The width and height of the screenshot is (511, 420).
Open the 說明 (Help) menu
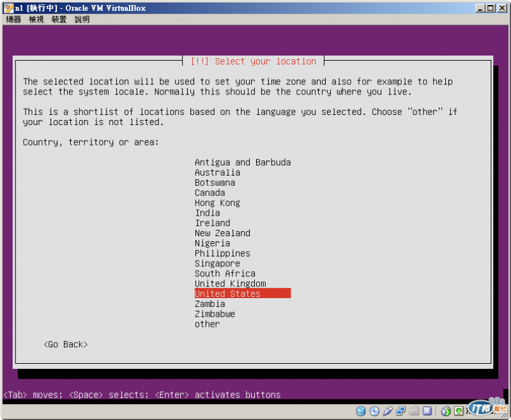[x=82, y=20]
